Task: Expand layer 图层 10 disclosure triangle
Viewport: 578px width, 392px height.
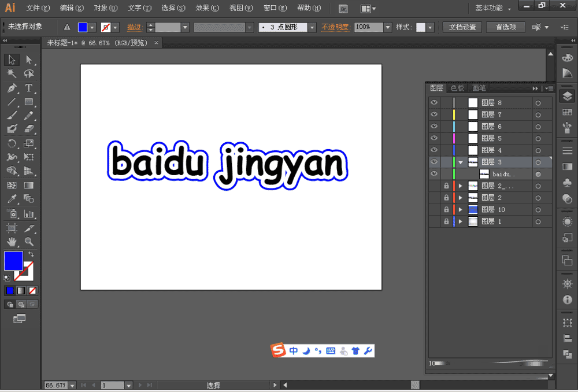Action: pyautogui.click(x=461, y=209)
